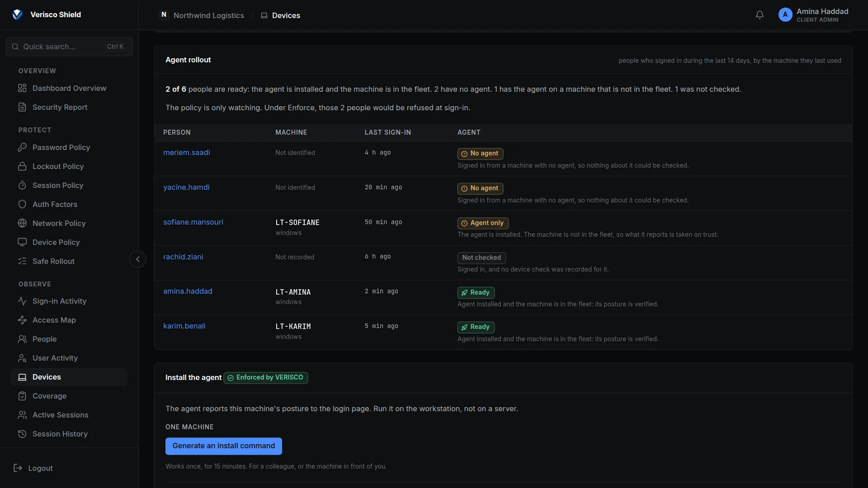868x488 pixels.
Task: Click the Not checked status badge
Action: coord(481,258)
